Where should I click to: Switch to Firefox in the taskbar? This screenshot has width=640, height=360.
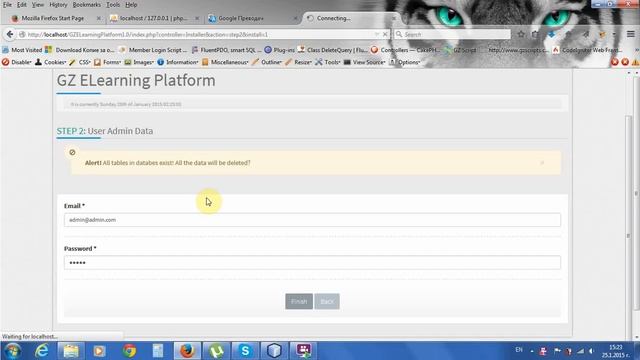187,351
